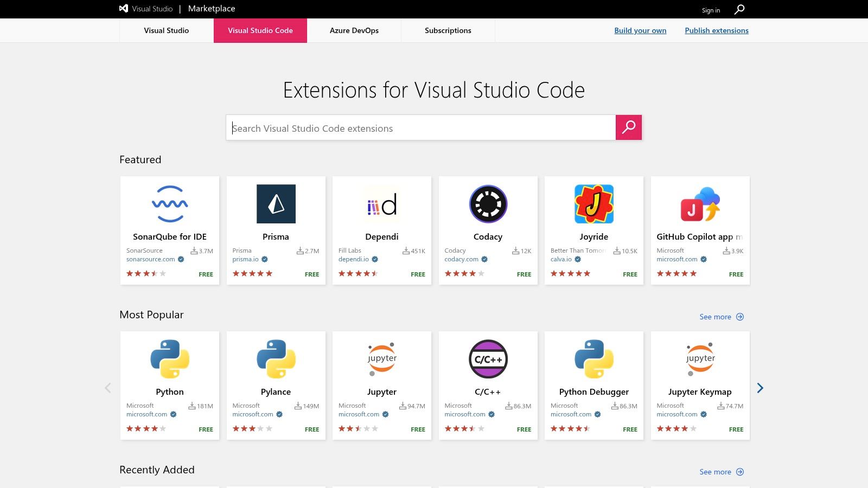Open the Codacy extension logo

tap(488, 204)
